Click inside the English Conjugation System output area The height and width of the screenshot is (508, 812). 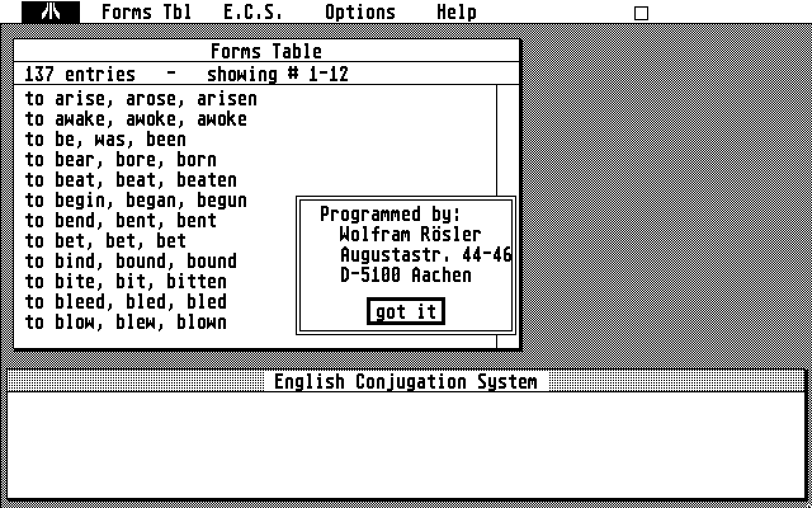(406, 444)
